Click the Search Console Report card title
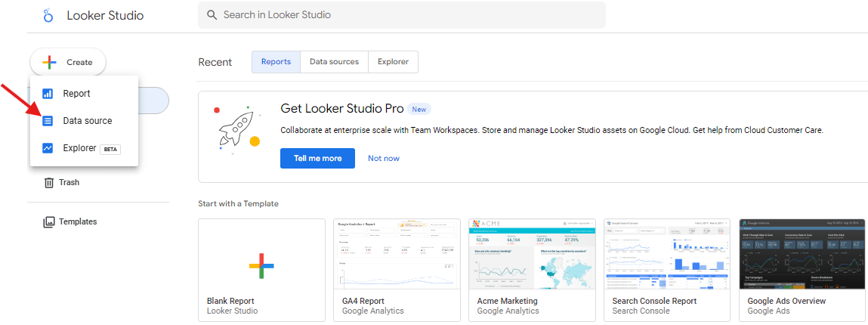This screenshot has height=325, width=868. coord(654,302)
